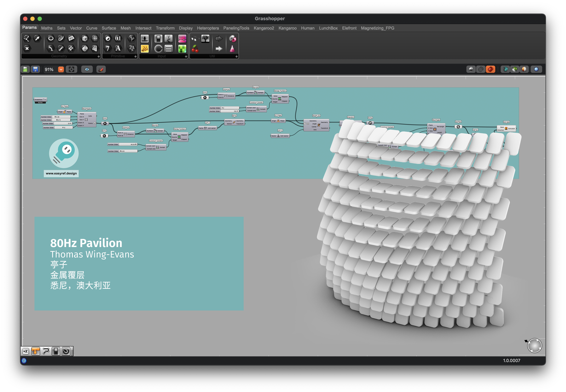Click the yellow Scribble icon
Image resolution: width=566 pixels, height=392 pixels.
(145, 49)
